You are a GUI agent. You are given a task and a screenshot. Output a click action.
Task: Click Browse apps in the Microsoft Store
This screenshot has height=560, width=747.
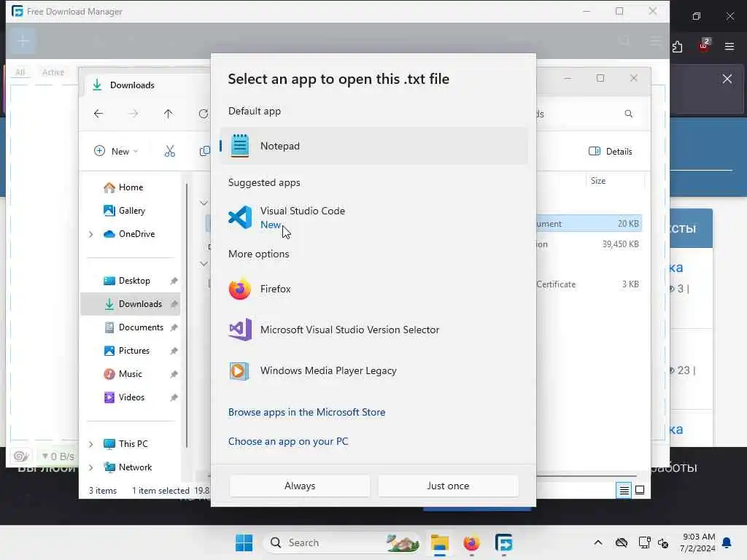click(x=307, y=413)
